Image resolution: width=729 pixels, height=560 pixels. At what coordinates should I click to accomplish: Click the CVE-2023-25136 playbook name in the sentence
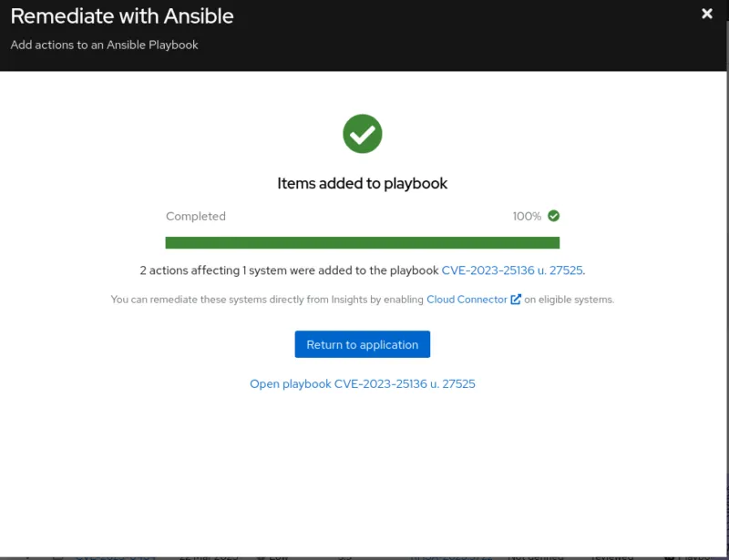click(512, 270)
